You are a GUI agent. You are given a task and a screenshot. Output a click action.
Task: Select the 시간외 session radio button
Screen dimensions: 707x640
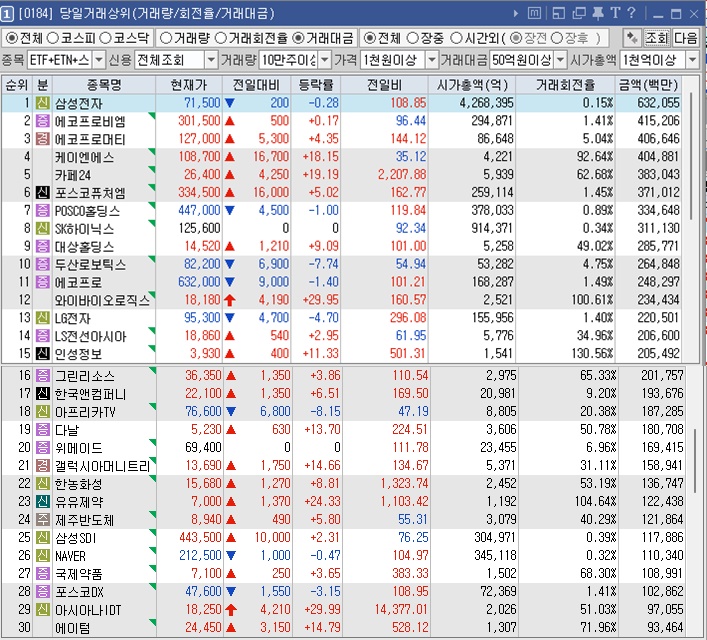pyautogui.click(x=456, y=38)
